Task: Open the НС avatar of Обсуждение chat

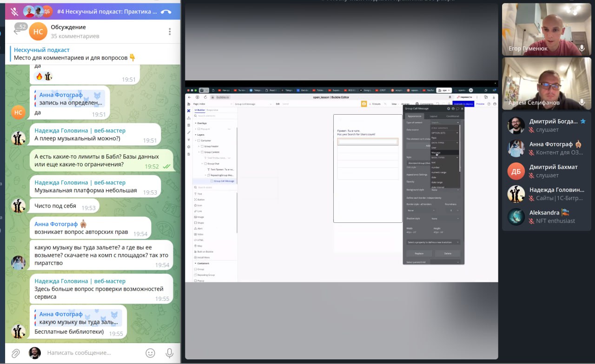Action: pos(38,32)
